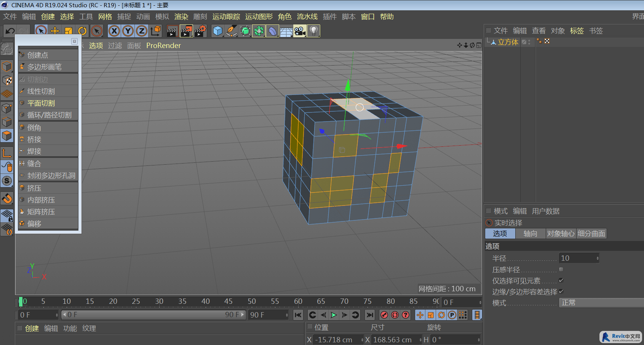
Task: Select the spline Pen tool
Action: (x=232, y=31)
